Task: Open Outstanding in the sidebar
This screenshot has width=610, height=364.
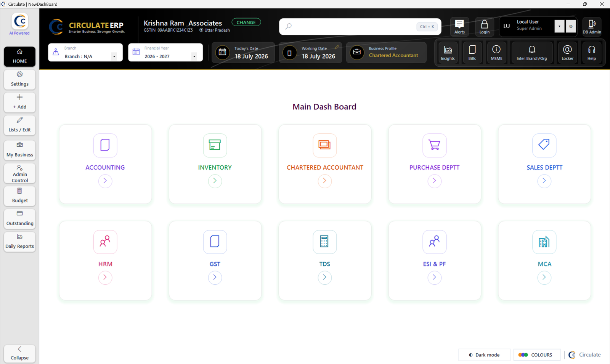Action: point(20,219)
